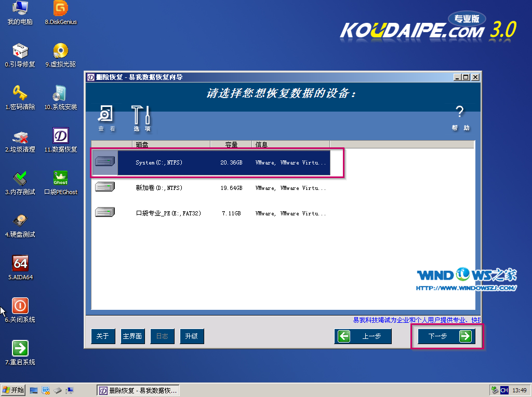Click 7.重启系统 restart icon
Screen dimensions: 532x397
[20, 349]
